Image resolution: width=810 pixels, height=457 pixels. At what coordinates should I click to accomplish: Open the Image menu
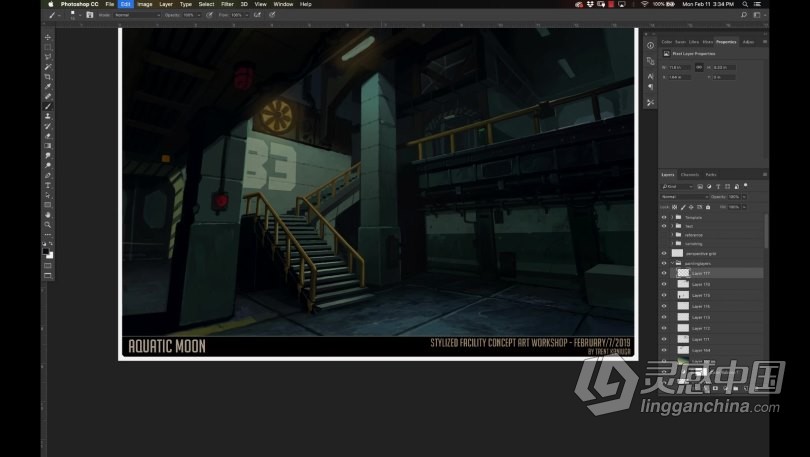tap(145, 4)
